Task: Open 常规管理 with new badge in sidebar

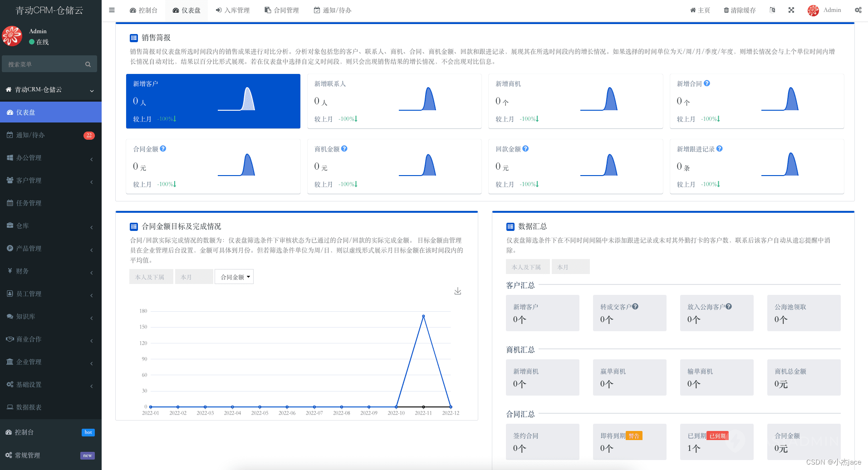Action: click(51, 455)
